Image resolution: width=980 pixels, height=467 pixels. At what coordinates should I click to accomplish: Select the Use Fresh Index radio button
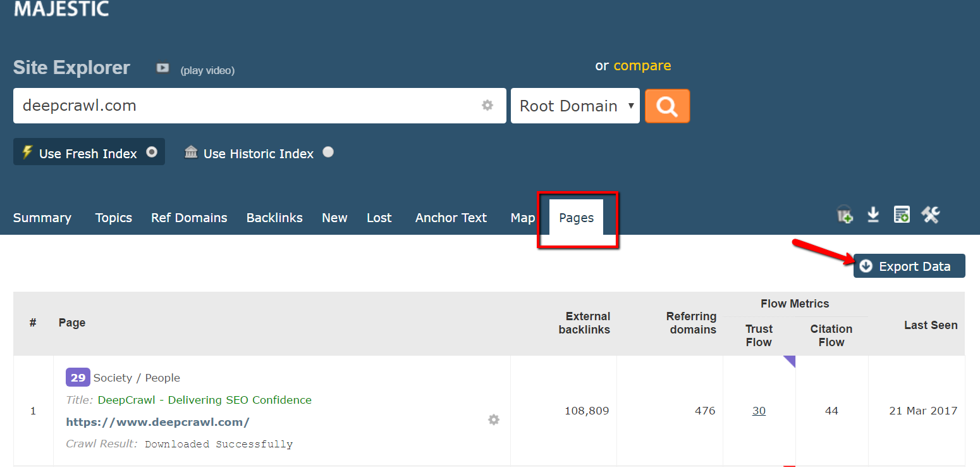click(152, 153)
